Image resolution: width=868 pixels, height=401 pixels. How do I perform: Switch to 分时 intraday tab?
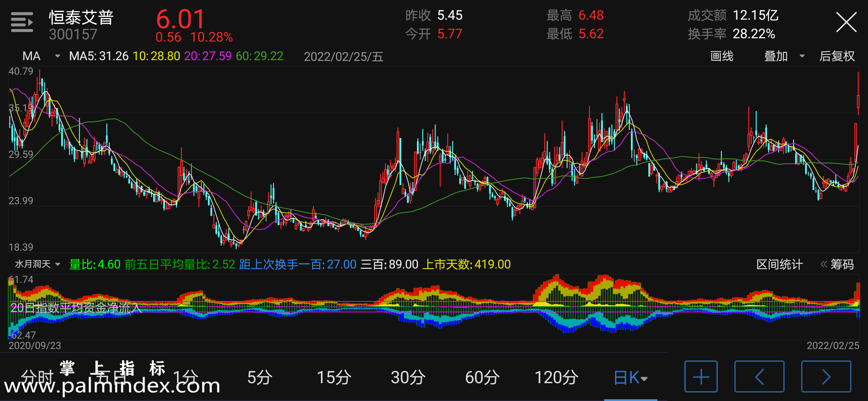37,377
